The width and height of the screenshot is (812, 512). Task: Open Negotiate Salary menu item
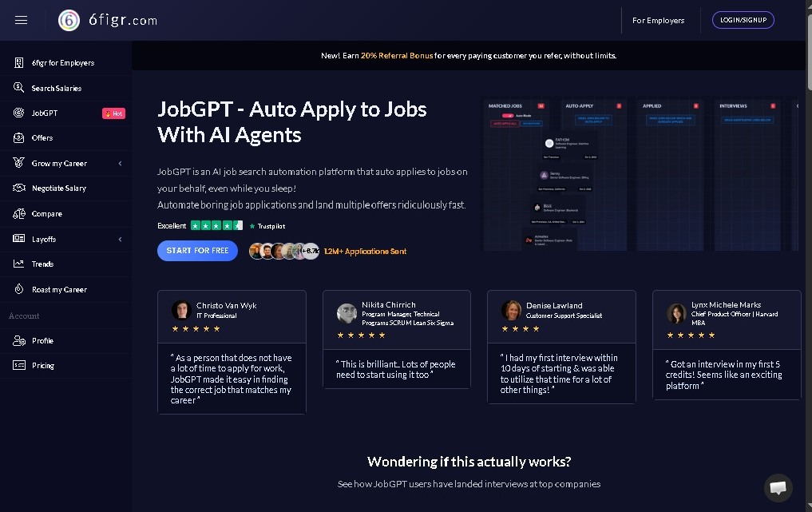click(65, 189)
